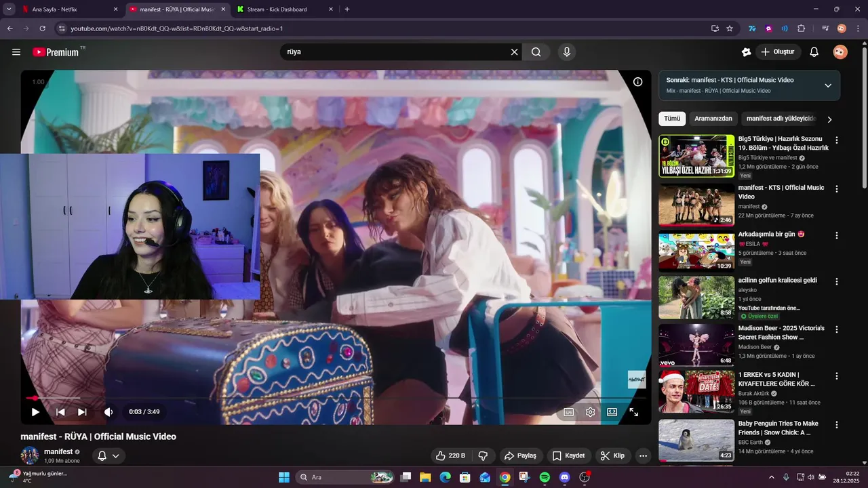Show more filter chips arrow
Screen dimensions: 868x488
point(829,119)
